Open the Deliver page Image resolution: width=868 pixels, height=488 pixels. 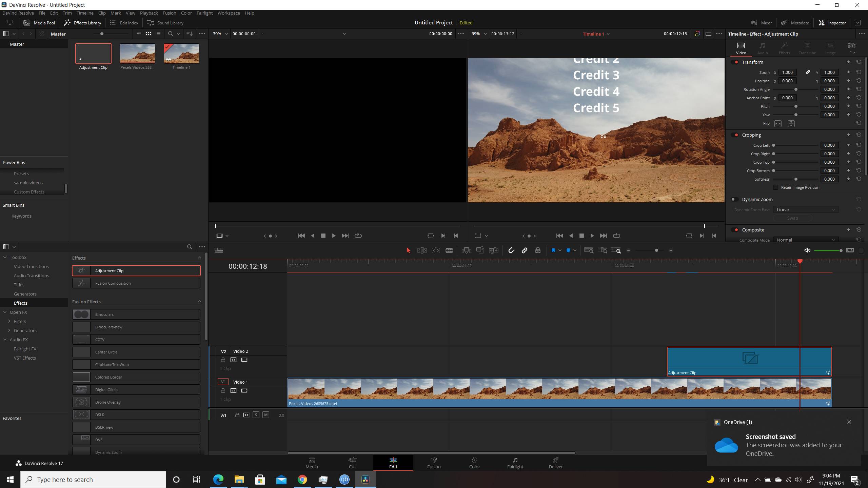pos(556,463)
